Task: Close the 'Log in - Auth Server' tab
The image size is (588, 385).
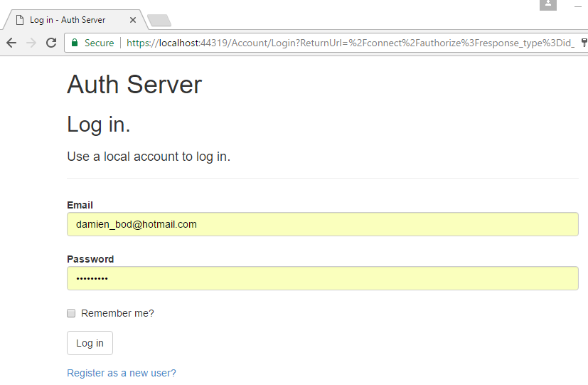Action: click(x=133, y=20)
